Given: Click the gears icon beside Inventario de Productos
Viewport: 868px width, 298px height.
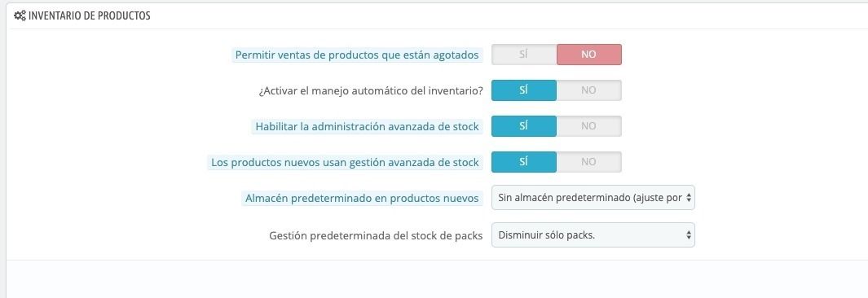Looking at the screenshot, I should click(x=20, y=16).
